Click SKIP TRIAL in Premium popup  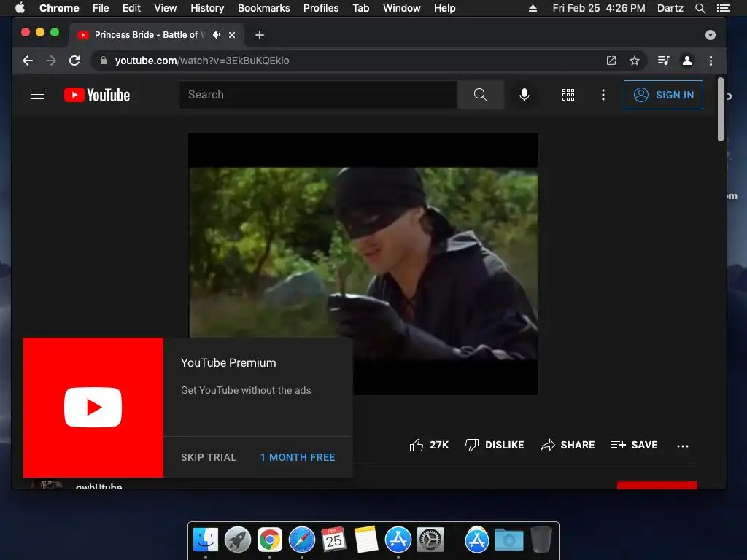pos(209,457)
